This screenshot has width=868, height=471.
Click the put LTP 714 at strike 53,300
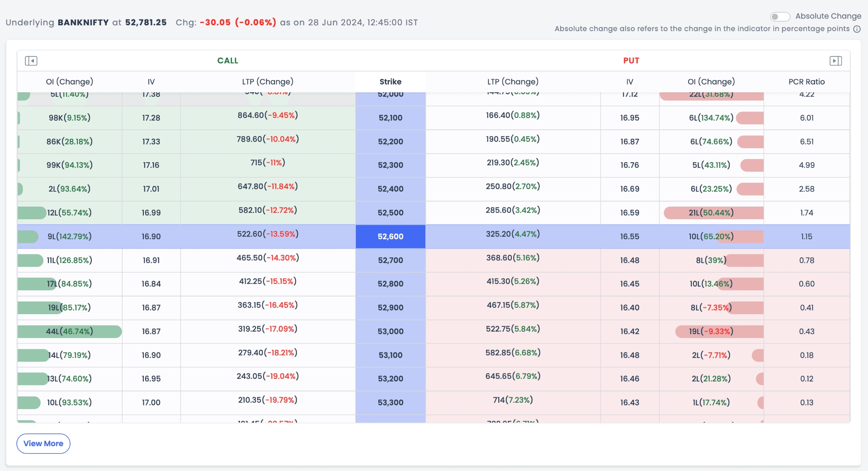(513, 400)
